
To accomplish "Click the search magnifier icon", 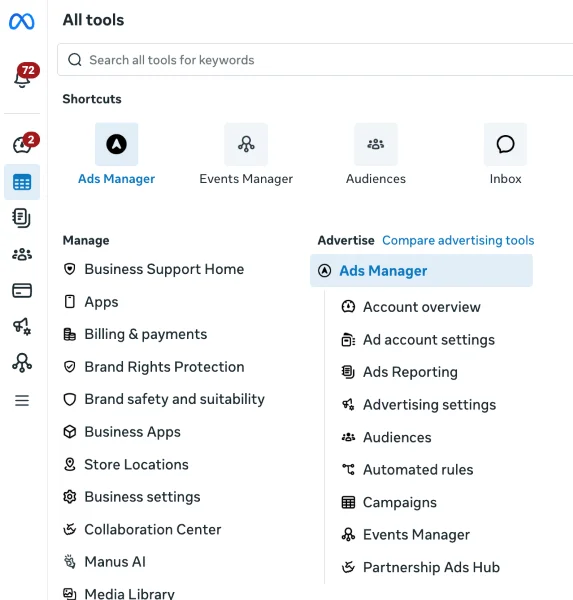I will 75,60.
